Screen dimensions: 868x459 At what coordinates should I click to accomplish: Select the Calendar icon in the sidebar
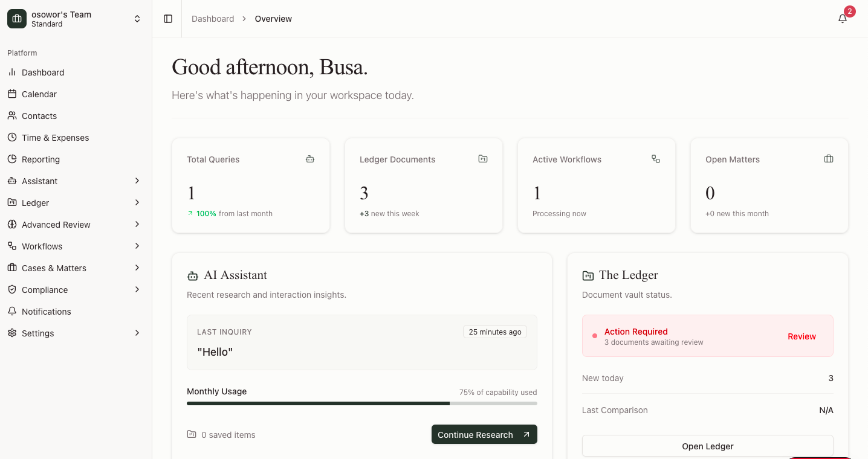[x=12, y=94]
